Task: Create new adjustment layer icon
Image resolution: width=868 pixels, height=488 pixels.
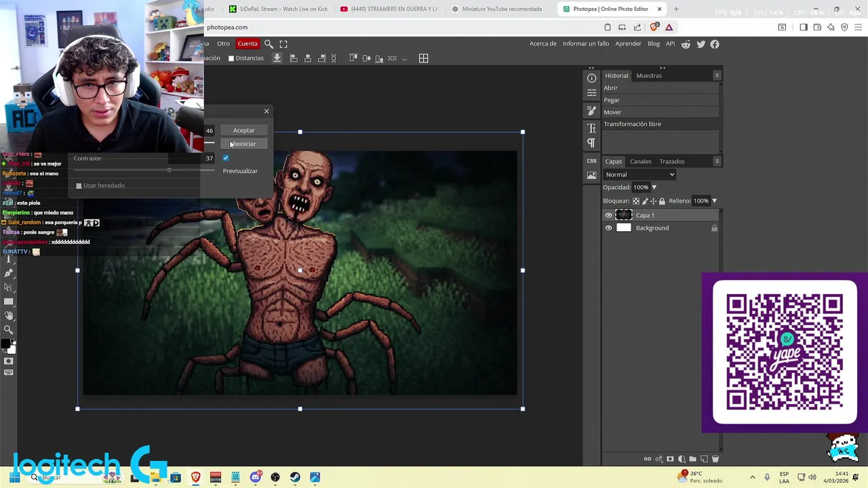Action: [x=682, y=459]
